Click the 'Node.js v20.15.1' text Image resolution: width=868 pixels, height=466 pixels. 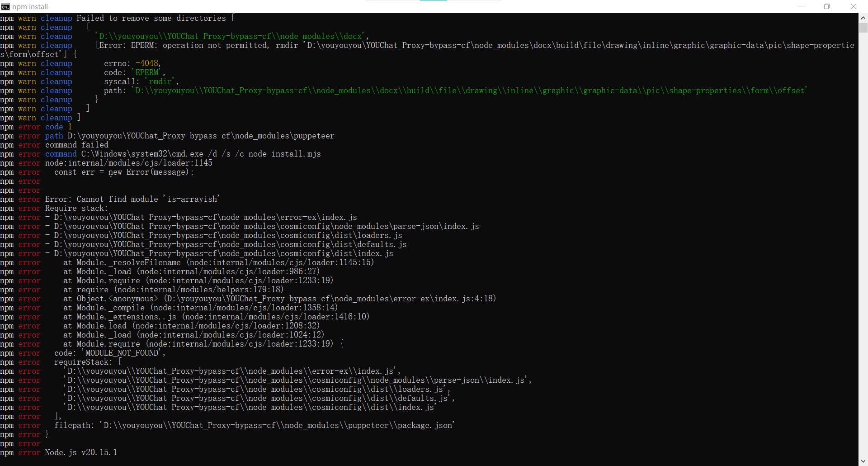pyautogui.click(x=81, y=452)
